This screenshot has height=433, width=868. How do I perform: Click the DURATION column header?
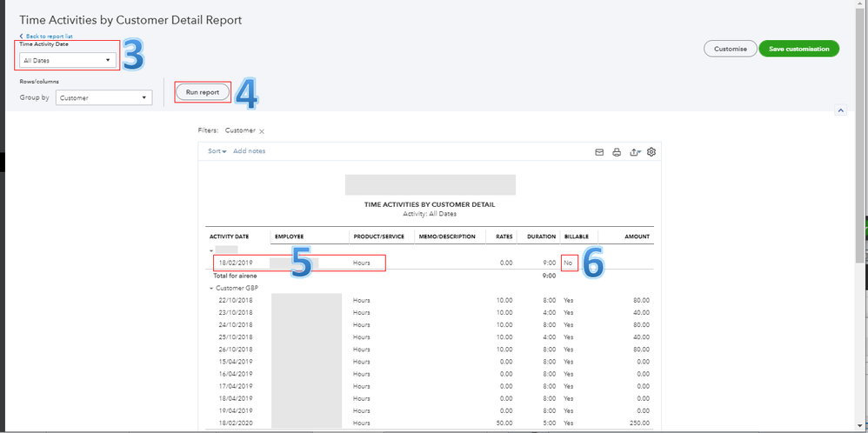[541, 236]
